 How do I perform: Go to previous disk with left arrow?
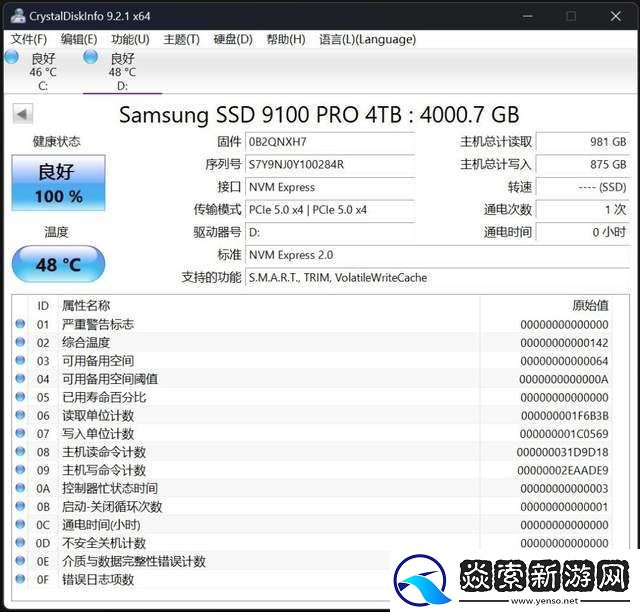click(22, 114)
